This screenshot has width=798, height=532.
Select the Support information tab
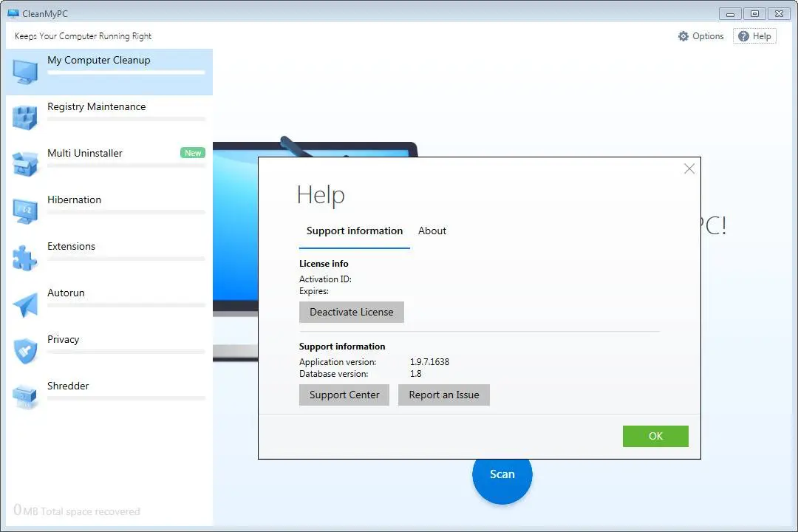tap(355, 231)
